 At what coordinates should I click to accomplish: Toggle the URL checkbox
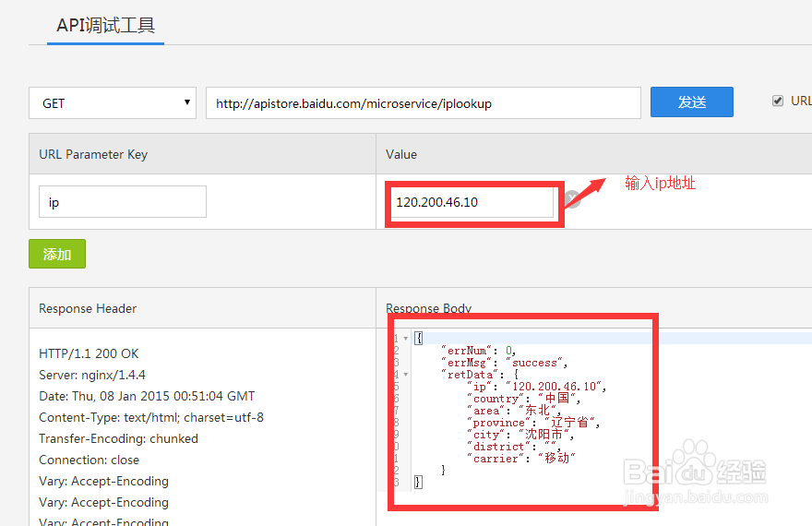pyautogui.click(x=777, y=101)
